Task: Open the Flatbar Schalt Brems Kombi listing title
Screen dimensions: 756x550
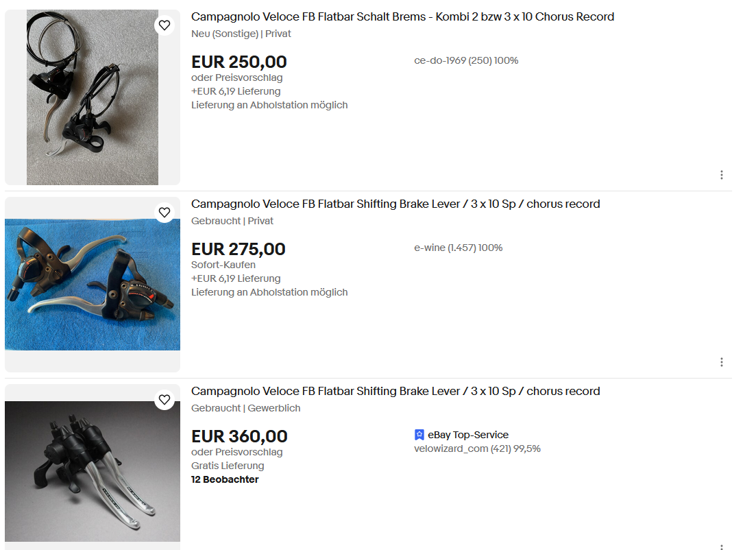Action: 402,16
